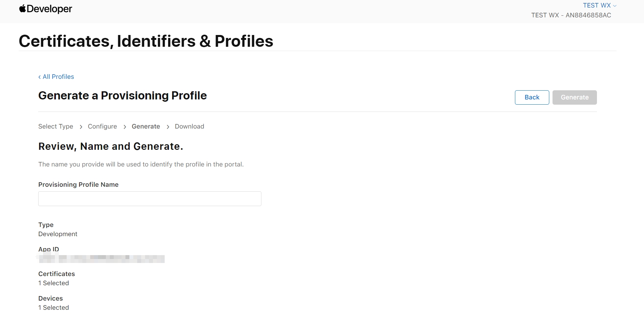Screen dimensions: 644x331
Task: Click Certificates 1 Selected text
Action: coord(54,283)
